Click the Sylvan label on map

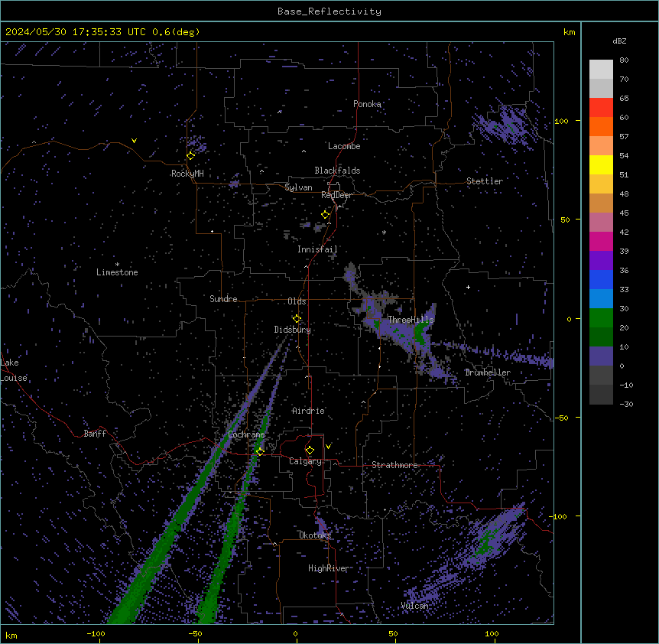pos(298,187)
